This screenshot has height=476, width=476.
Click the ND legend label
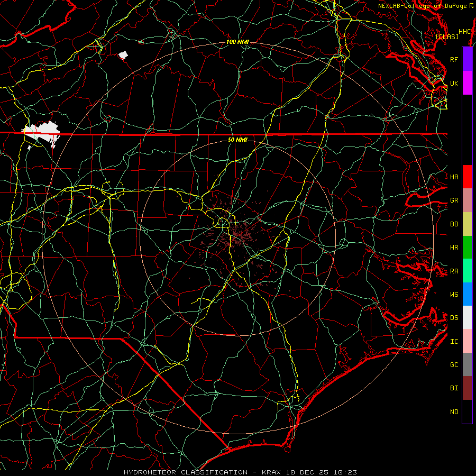click(454, 412)
